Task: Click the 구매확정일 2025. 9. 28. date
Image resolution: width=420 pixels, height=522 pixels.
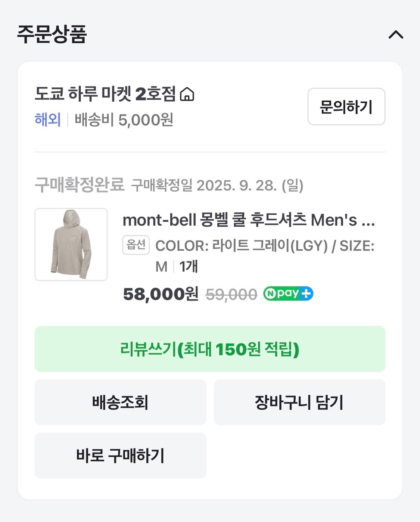Action: [x=217, y=185]
